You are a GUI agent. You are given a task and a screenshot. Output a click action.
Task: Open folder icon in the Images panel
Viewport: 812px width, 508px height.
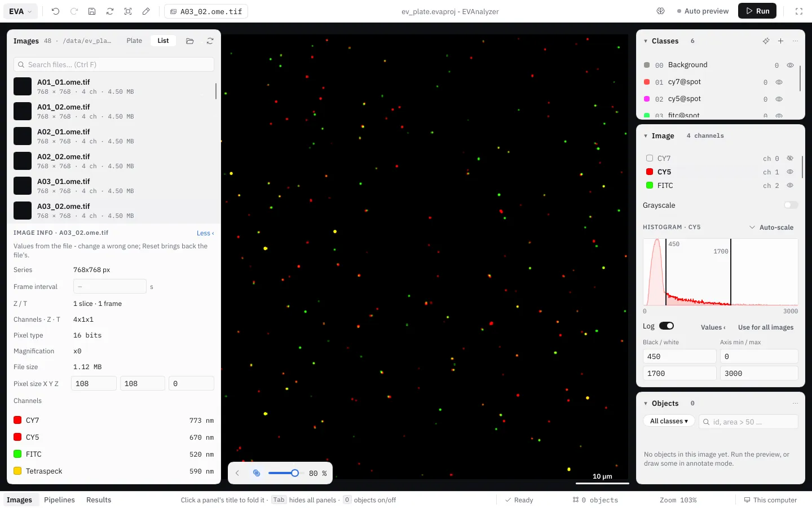coord(190,41)
